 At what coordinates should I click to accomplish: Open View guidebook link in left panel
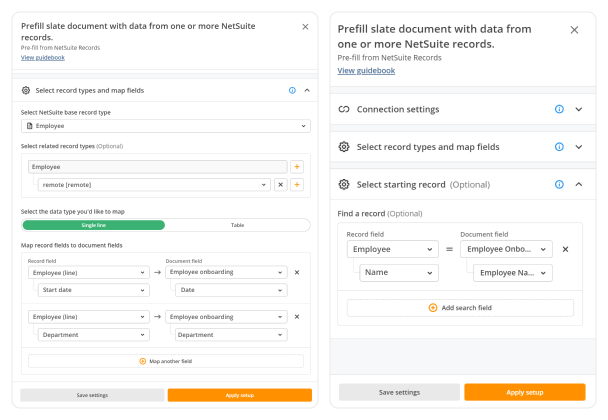pyautogui.click(x=43, y=57)
